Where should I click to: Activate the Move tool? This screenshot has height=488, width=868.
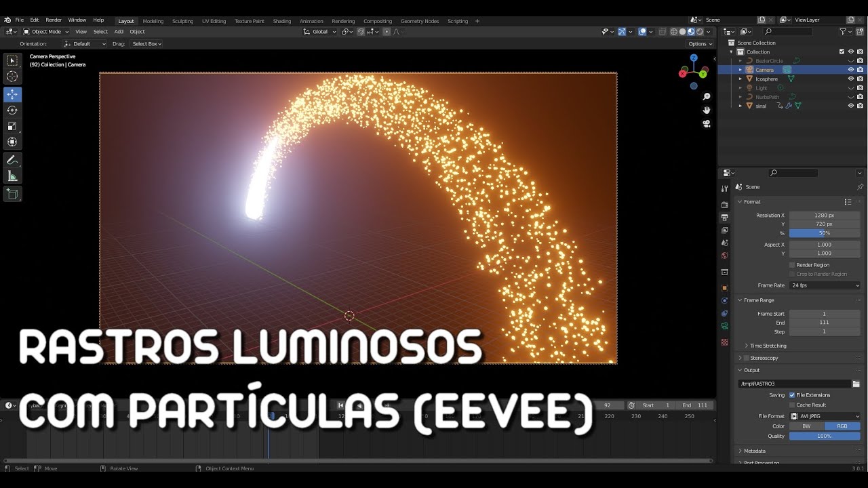pos(12,94)
